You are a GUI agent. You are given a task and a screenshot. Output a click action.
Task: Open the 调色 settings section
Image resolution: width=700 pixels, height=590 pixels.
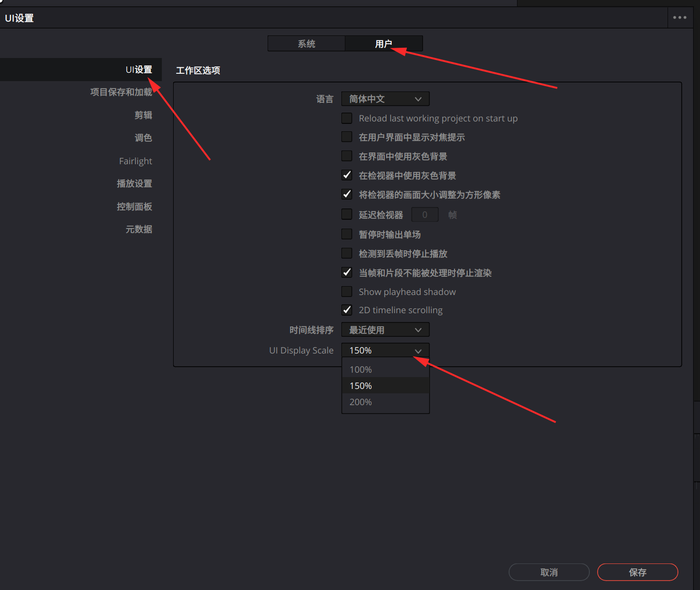click(x=144, y=138)
